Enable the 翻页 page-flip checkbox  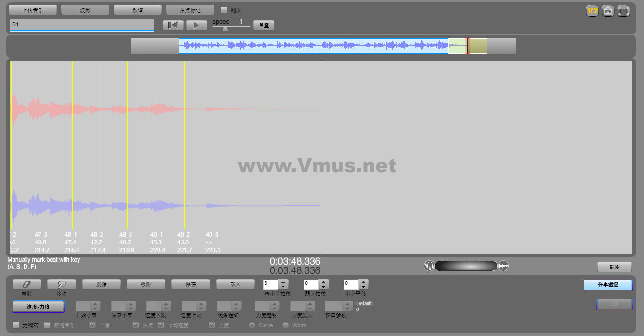pos(224,10)
